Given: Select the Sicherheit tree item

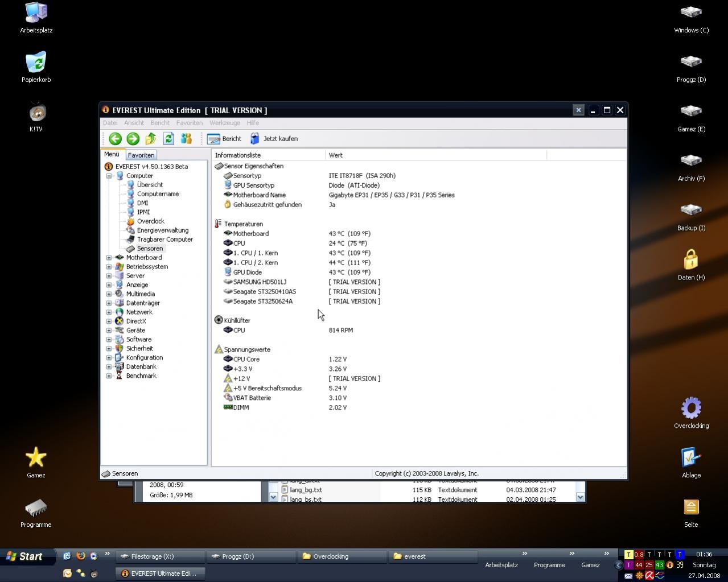Looking at the screenshot, I should [x=139, y=349].
